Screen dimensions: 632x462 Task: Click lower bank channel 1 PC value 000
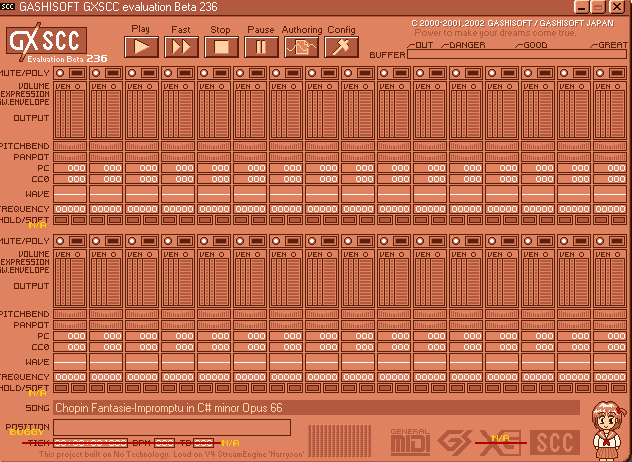pos(70,336)
